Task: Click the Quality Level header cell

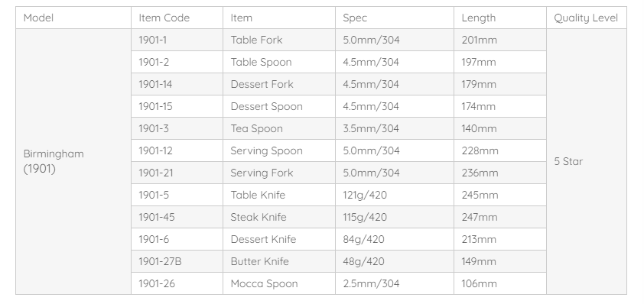Action: click(587, 18)
